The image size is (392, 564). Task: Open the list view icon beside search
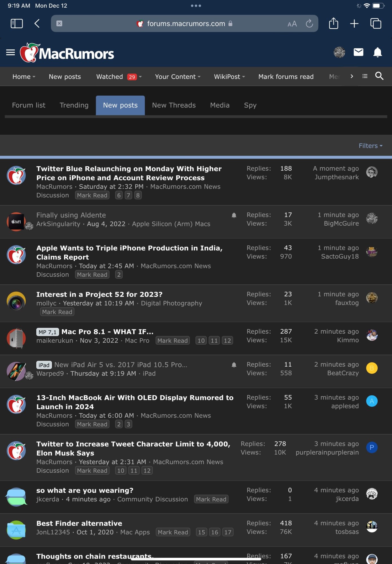point(365,76)
